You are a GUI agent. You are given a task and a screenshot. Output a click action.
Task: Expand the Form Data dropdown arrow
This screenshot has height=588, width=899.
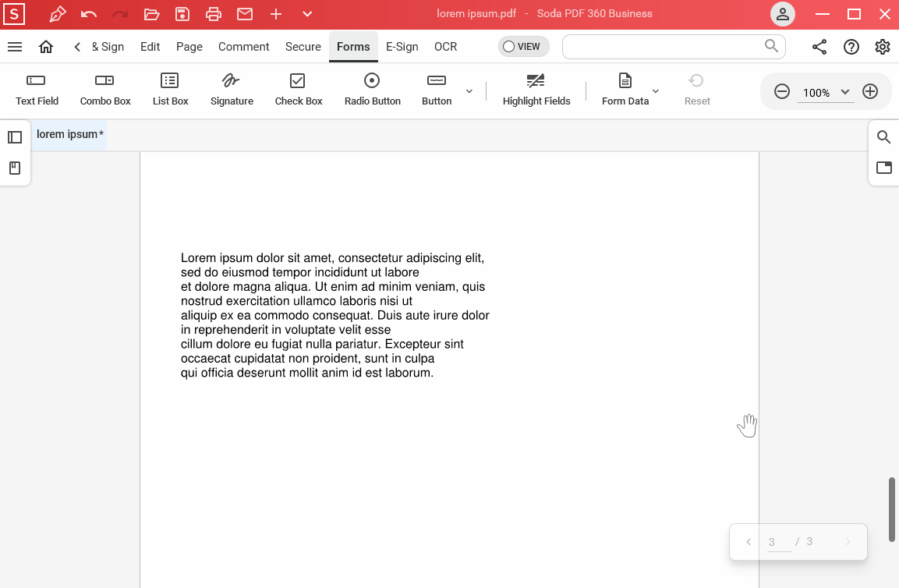pyautogui.click(x=655, y=91)
